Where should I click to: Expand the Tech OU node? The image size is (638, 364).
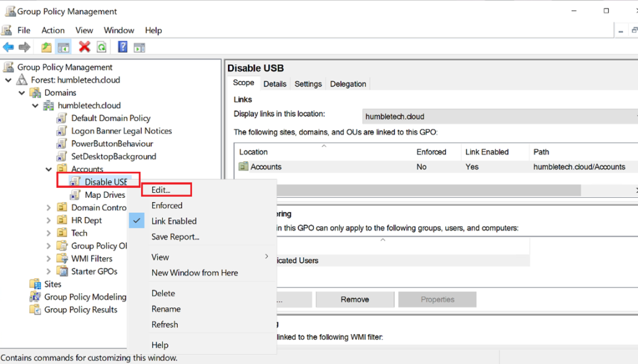(x=49, y=233)
